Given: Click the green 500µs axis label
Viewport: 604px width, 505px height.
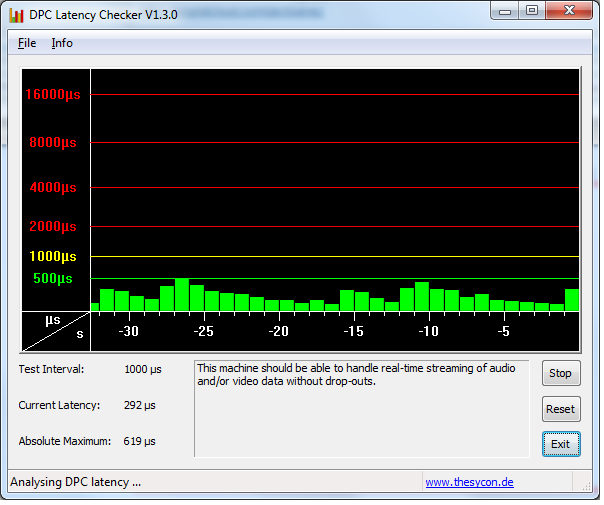Looking at the screenshot, I should (53, 280).
